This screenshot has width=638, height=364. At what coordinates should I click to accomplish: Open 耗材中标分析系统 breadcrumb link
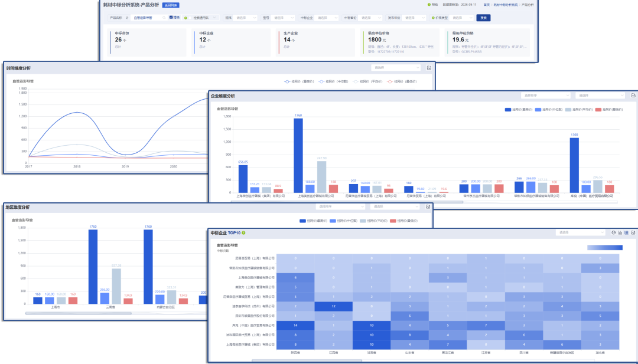pyautogui.click(x=506, y=5)
